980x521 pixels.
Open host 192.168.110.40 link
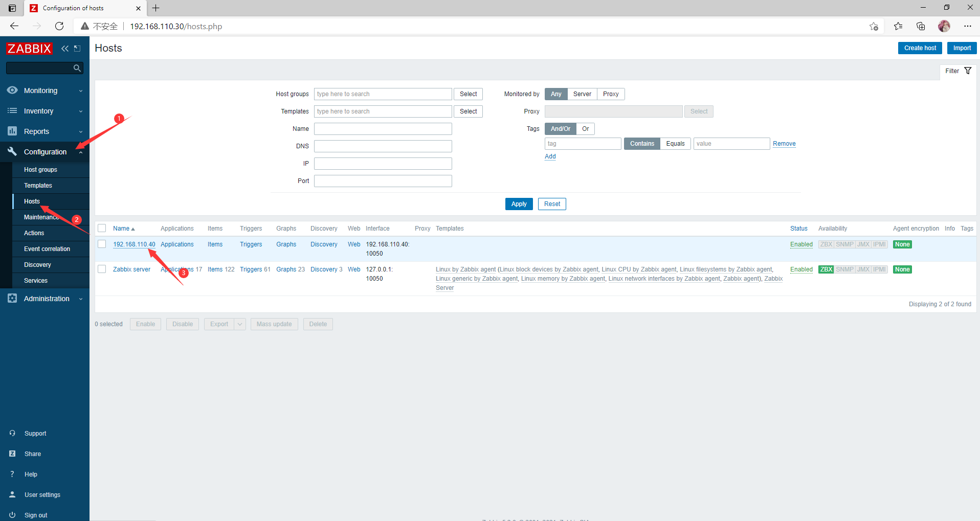click(x=134, y=244)
